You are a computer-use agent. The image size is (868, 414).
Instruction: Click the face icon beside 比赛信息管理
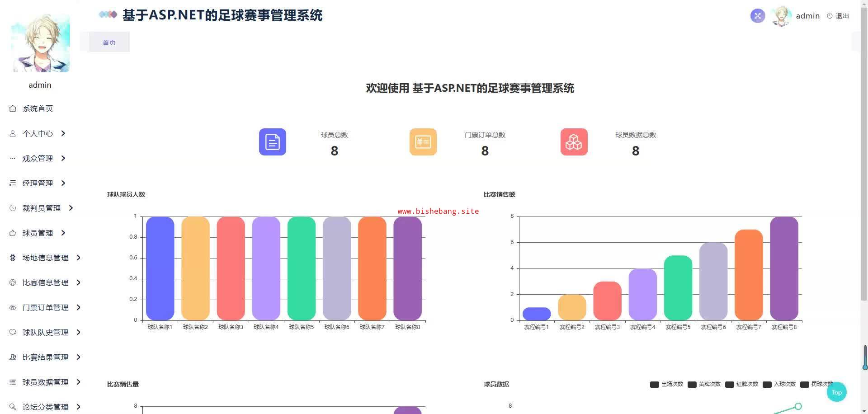point(13,282)
